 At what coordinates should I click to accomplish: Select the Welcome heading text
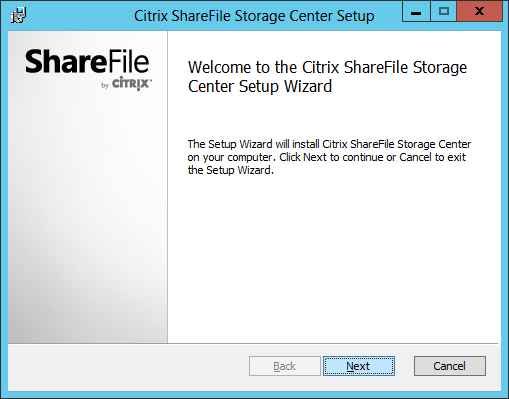point(327,77)
